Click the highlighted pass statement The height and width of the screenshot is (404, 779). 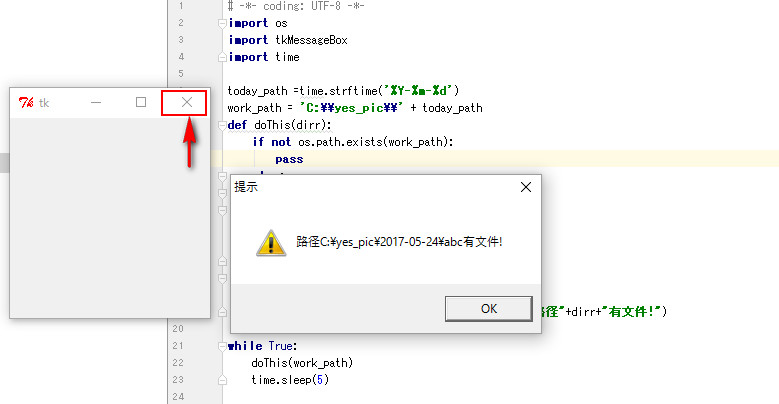289,160
